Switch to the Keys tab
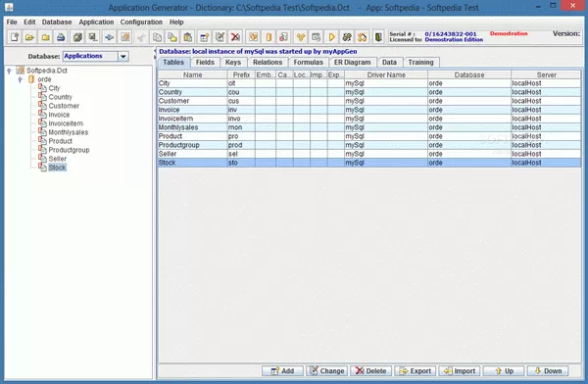Screen dimensions: 588x384 [x=233, y=63]
